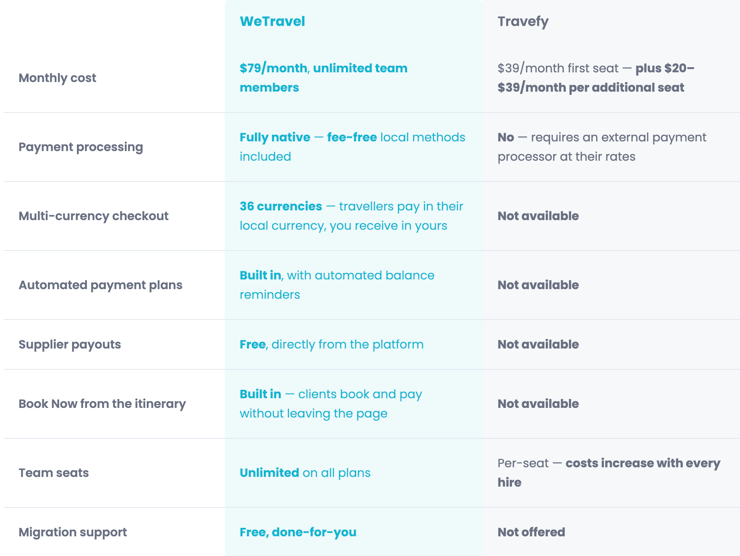The image size is (740, 556).
Task: Select the Payment processing row label
Action: (x=80, y=147)
